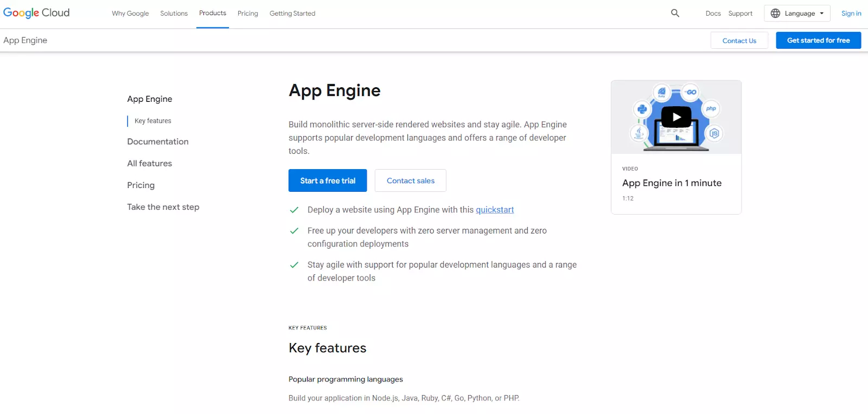
Task: Select All features in the sidebar
Action: [150, 163]
